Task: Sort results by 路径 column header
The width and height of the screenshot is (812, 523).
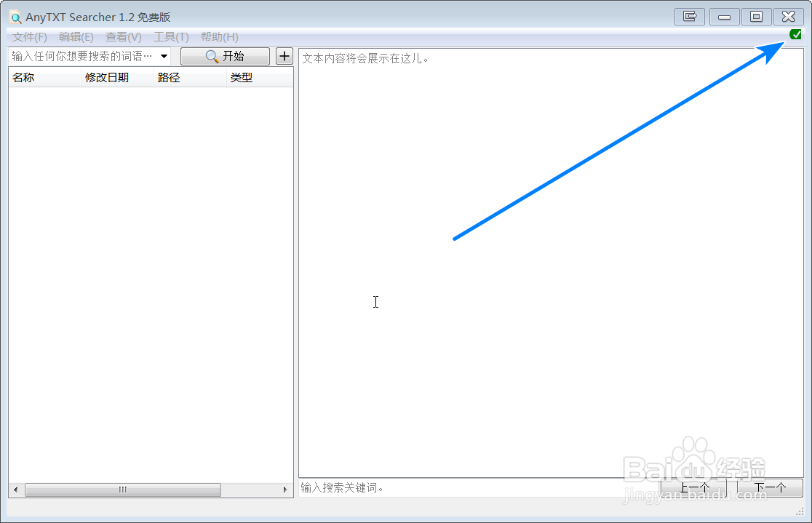Action: (x=190, y=78)
